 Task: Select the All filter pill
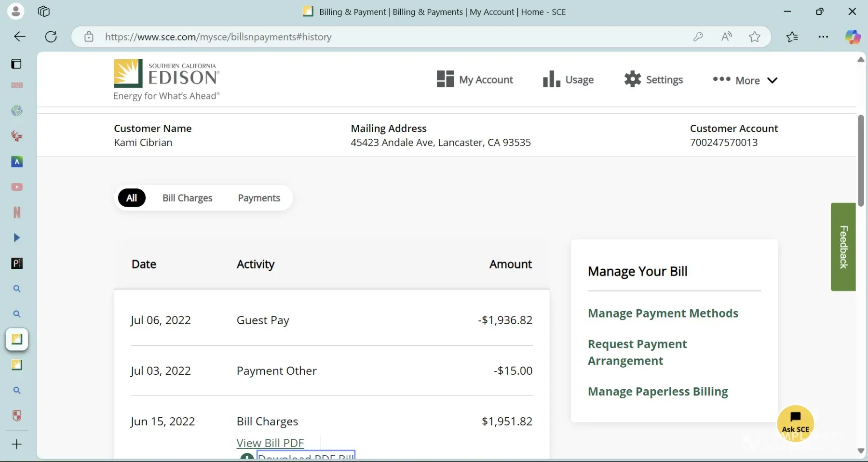(132, 198)
